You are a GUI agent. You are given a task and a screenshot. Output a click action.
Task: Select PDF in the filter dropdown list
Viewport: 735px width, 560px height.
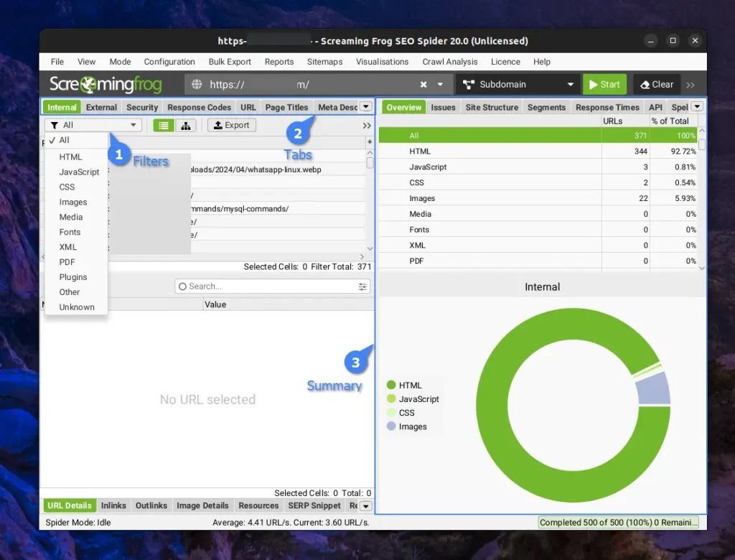(76, 262)
